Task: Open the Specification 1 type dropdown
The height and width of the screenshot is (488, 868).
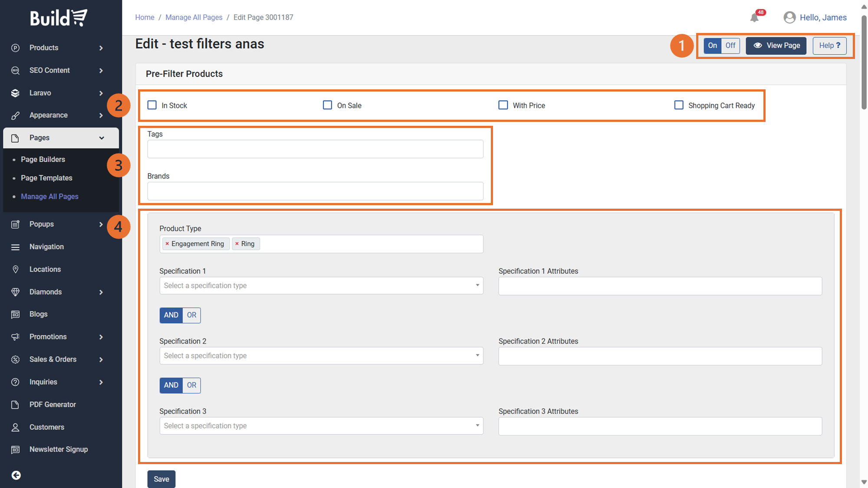Action: point(321,285)
